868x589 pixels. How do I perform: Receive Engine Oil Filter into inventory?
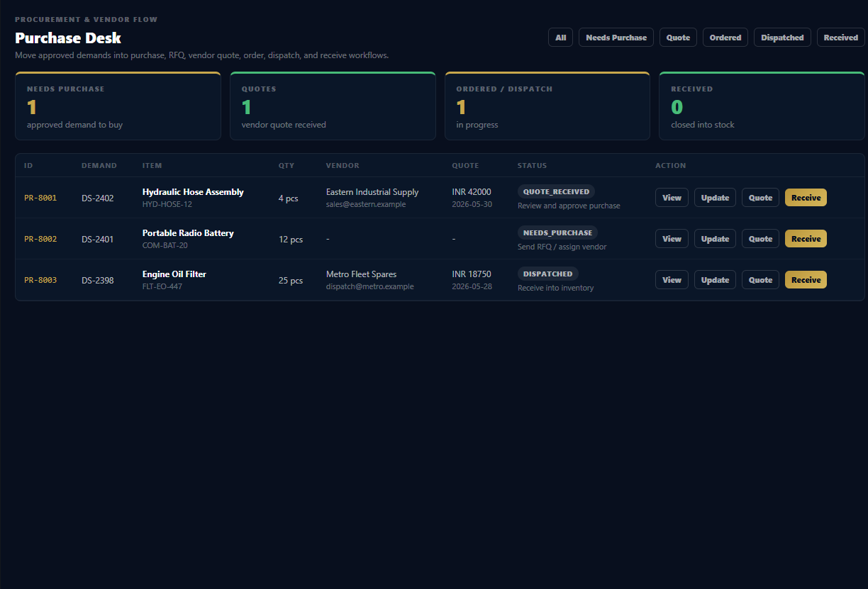coord(806,280)
